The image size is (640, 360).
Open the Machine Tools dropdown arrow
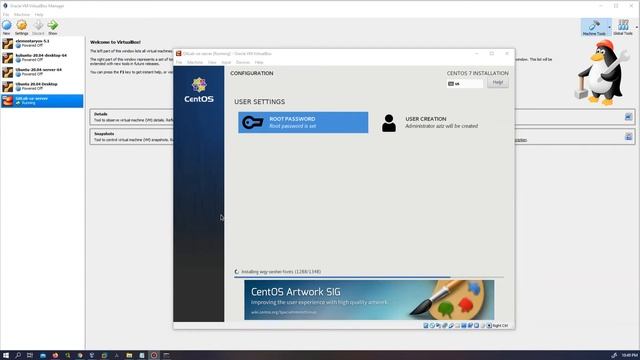pyautogui.click(x=609, y=27)
